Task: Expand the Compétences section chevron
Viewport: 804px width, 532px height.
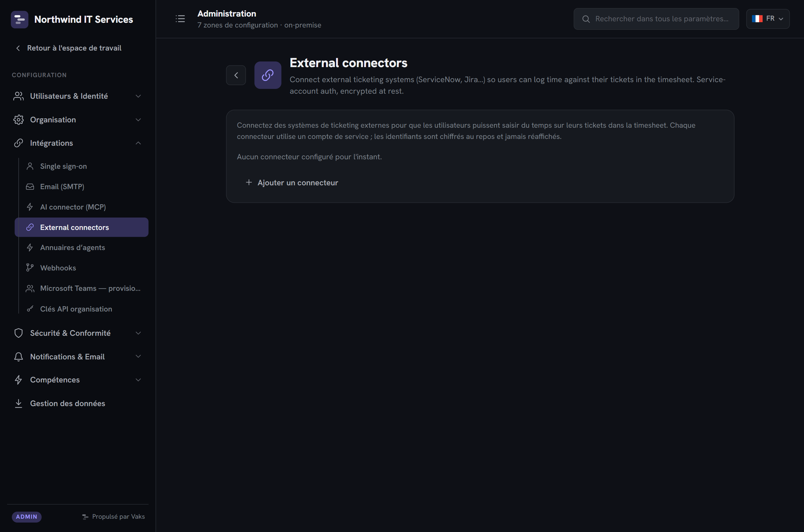Action: [x=138, y=380]
